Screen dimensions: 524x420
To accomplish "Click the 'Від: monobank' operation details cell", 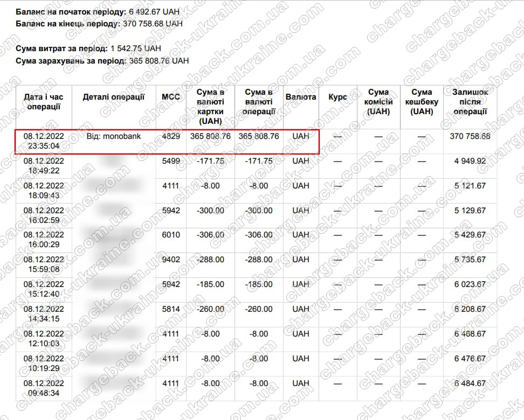I will (113, 137).
